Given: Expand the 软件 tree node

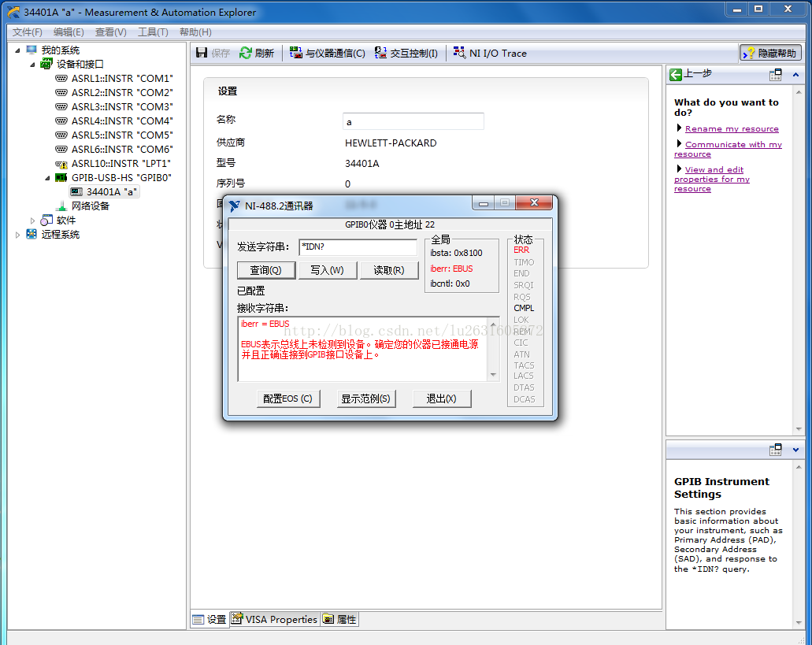Looking at the screenshot, I should (x=32, y=221).
